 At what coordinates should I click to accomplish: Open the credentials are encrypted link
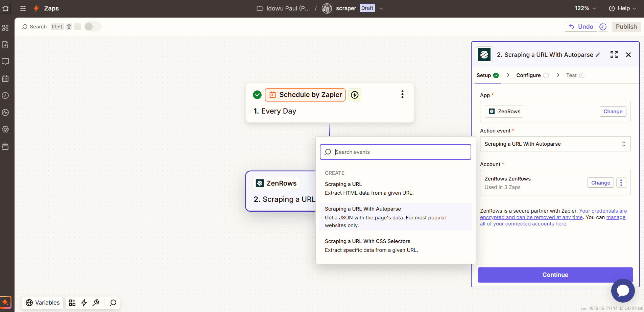click(553, 214)
